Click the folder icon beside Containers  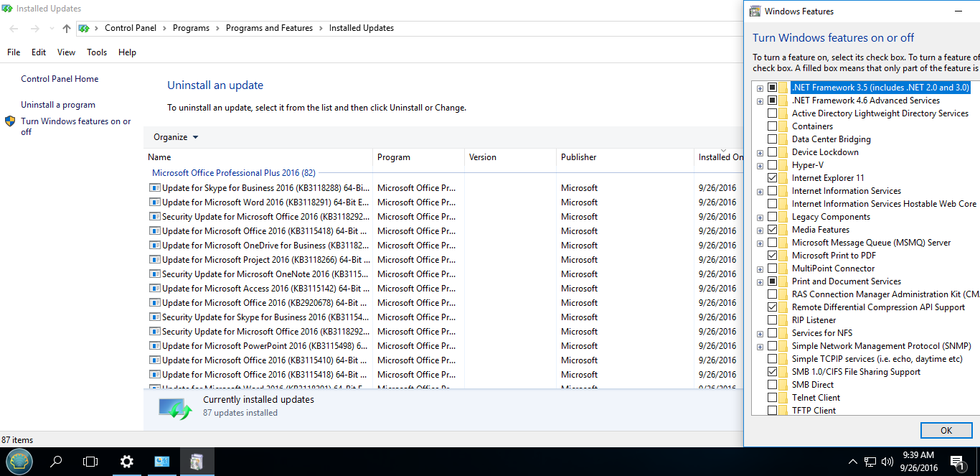[x=783, y=126]
